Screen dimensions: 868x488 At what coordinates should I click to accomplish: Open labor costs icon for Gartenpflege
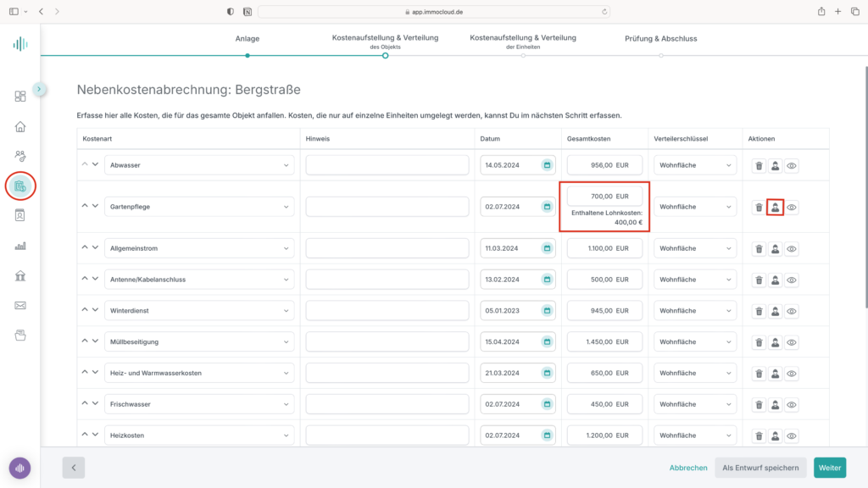775,208
